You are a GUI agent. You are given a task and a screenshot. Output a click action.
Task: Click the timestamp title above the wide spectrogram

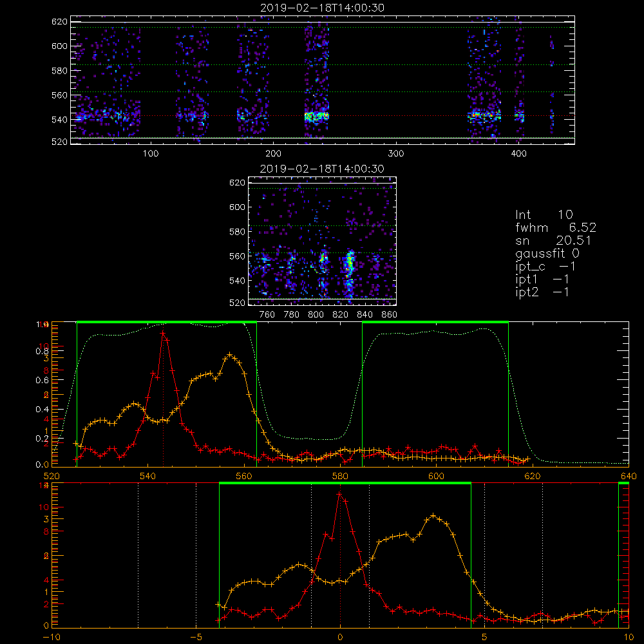tap(322, 8)
